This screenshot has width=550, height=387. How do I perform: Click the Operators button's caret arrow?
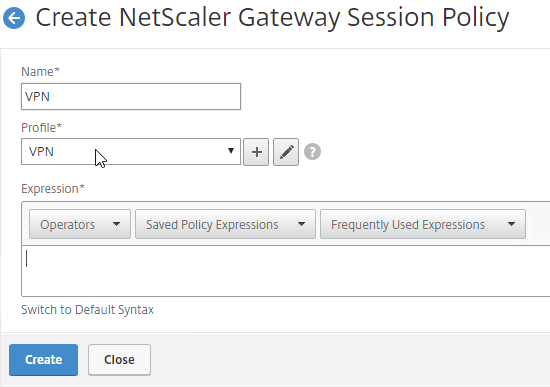tap(116, 224)
